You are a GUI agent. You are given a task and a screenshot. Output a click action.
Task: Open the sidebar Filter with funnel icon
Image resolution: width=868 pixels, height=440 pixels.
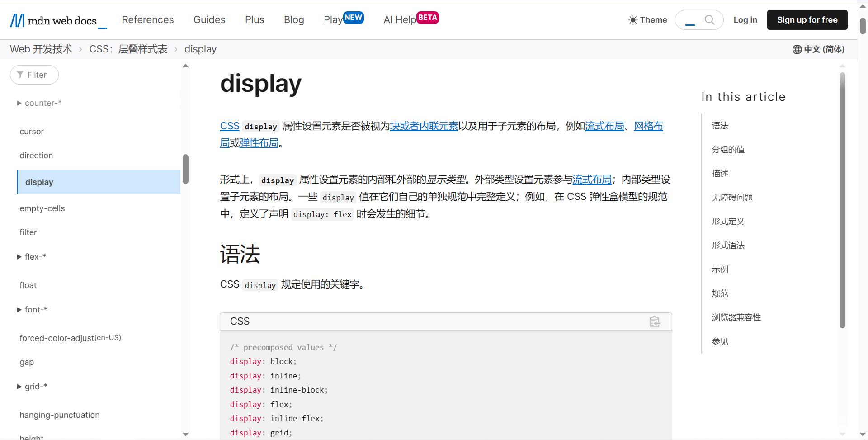(x=34, y=75)
